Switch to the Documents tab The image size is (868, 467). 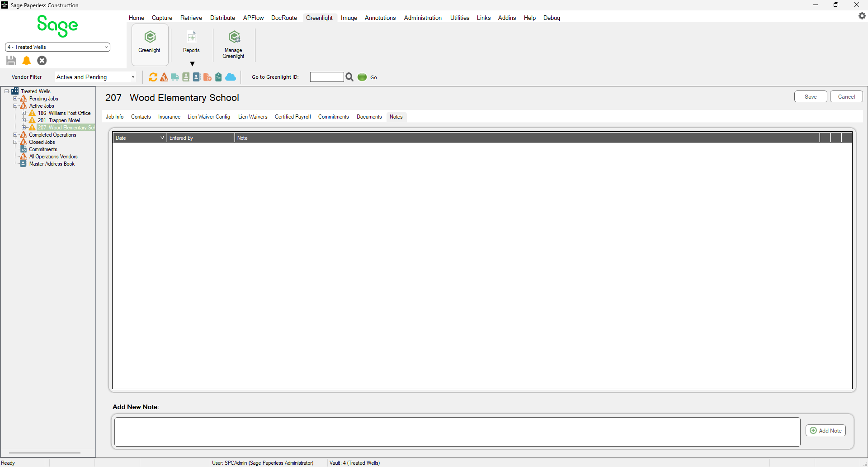pos(369,117)
